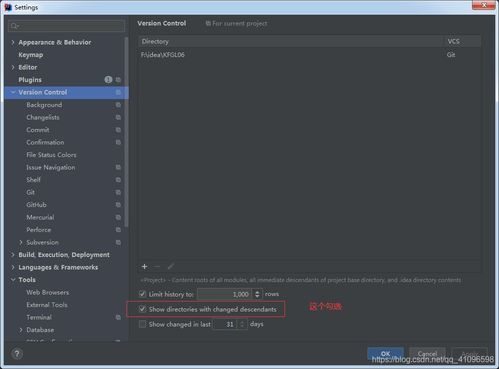Open the Keymap settings page
The height and width of the screenshot is (369, 499).
tap(31, 55)
